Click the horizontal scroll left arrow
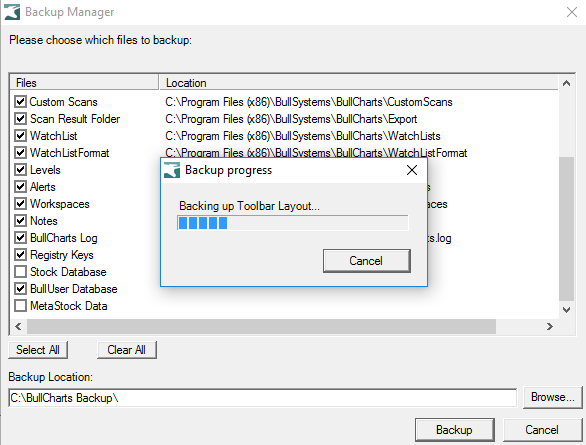This screenshot has width=586, height=445. coord(18,327)
